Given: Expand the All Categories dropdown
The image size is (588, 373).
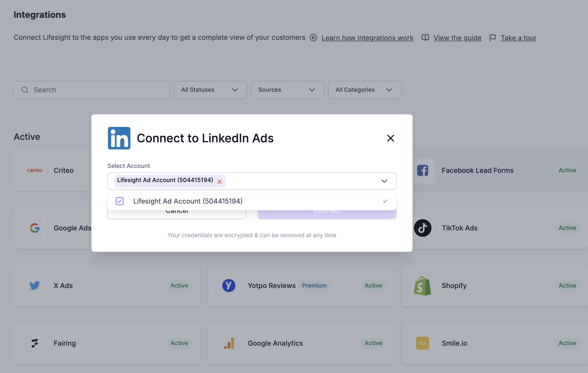Looking at the screenshot, I should pos(364,90).
